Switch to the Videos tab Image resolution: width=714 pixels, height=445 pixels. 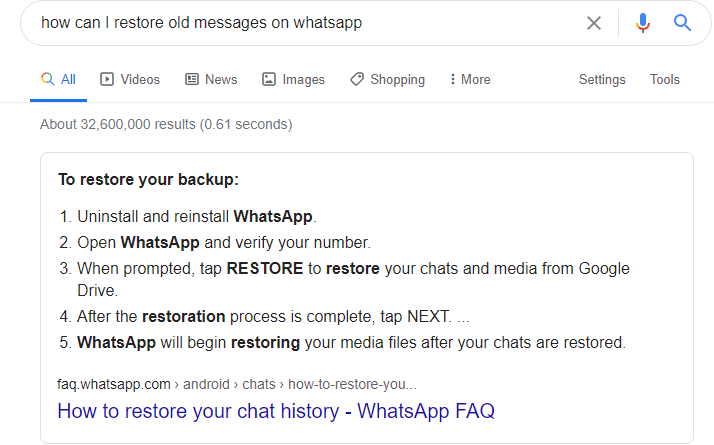[x=130, y=79]
